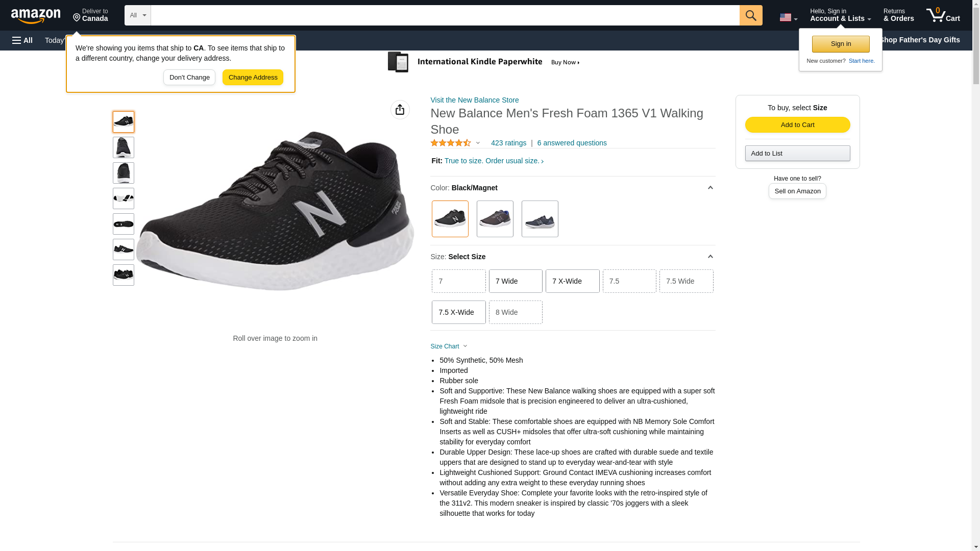Click the search magnifier button
Viewport: 980px width, 551px height.
pyautogui.click(x=750, y=15)
